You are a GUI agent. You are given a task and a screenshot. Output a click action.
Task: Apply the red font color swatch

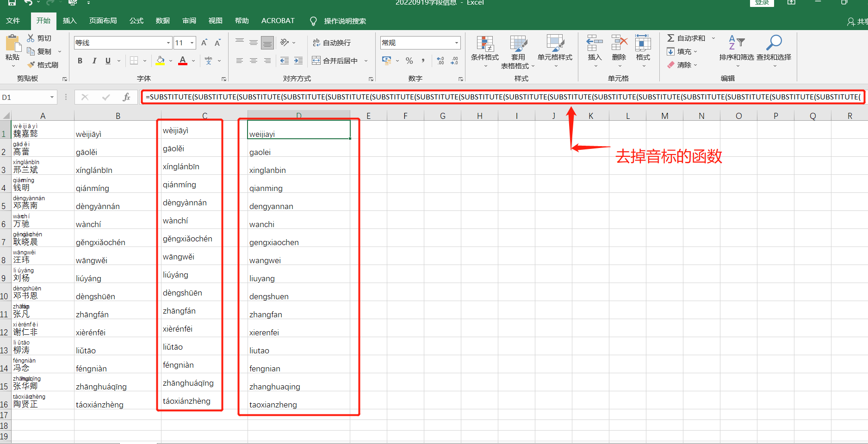183,61
